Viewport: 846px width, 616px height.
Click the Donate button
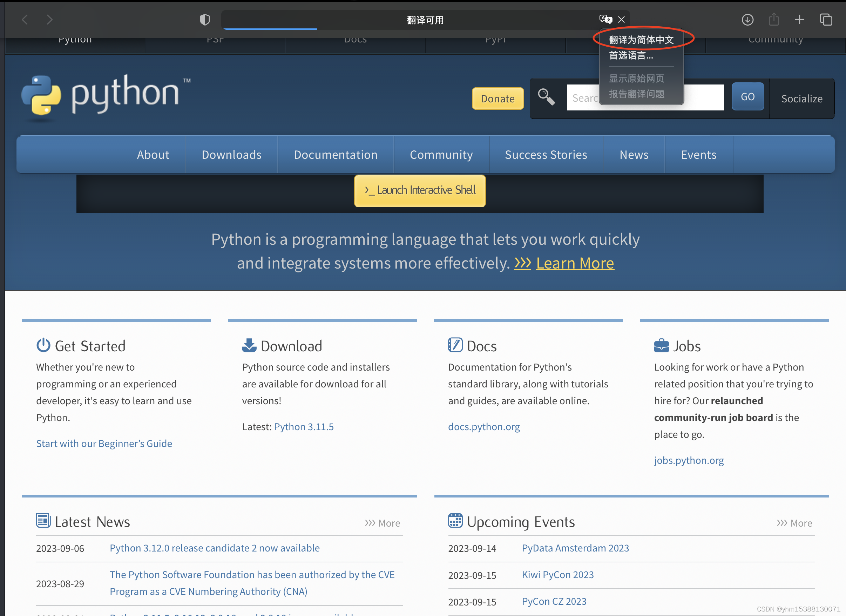pyautogui.click(x=498, y=99)
